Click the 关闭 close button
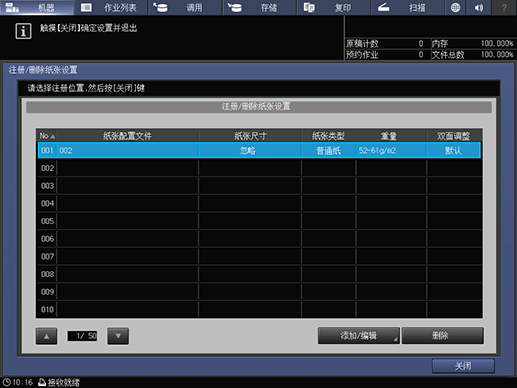Viewport: 517px width, 388px height. coord(463,366)
